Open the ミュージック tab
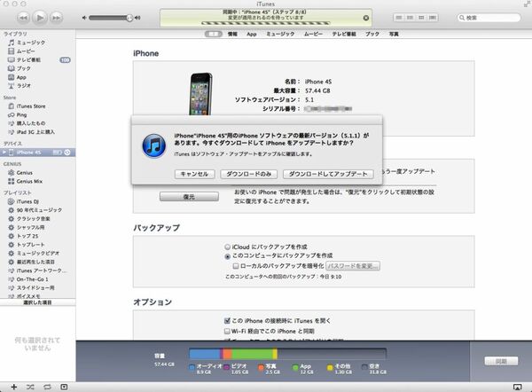Image resolution: width=532 pixels, height=392 pixels. point(280,34)
